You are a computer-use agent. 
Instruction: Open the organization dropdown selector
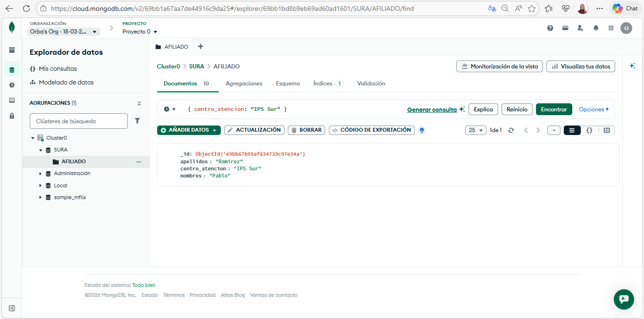point(64,32)
